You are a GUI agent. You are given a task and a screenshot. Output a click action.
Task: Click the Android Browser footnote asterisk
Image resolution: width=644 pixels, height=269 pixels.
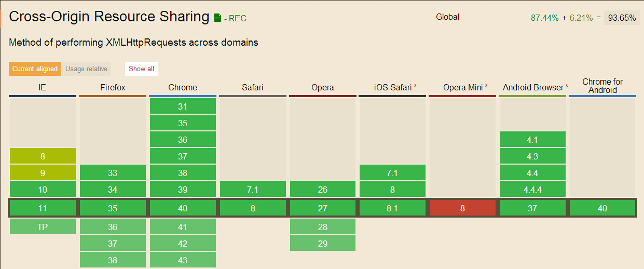pos(567,86)
